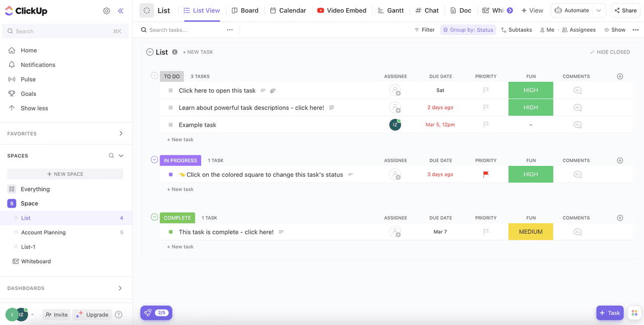The image size is (644, 325).
Task: Open the Automate dropdown arrow
Action: coord(599,10)
